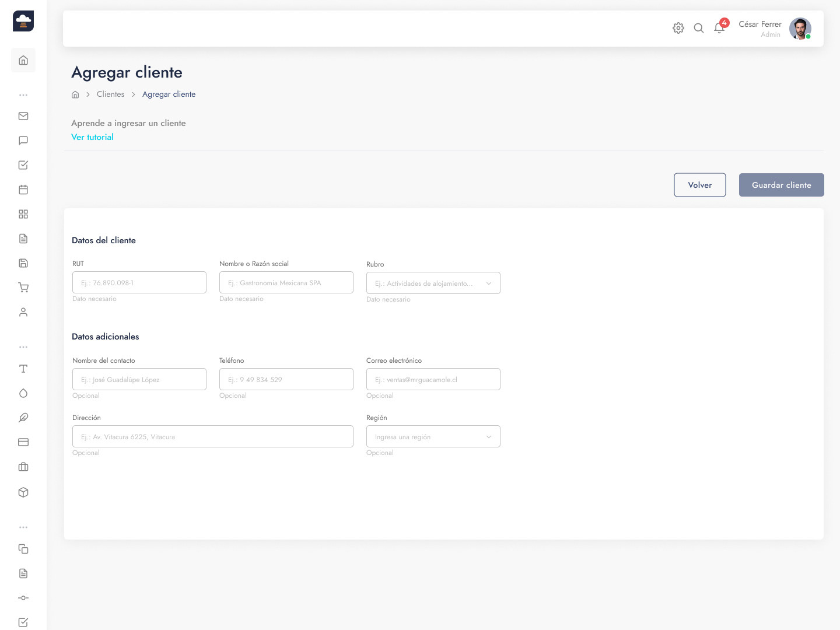Click the César Ferrer user name
840x630 pixels.
760,24
